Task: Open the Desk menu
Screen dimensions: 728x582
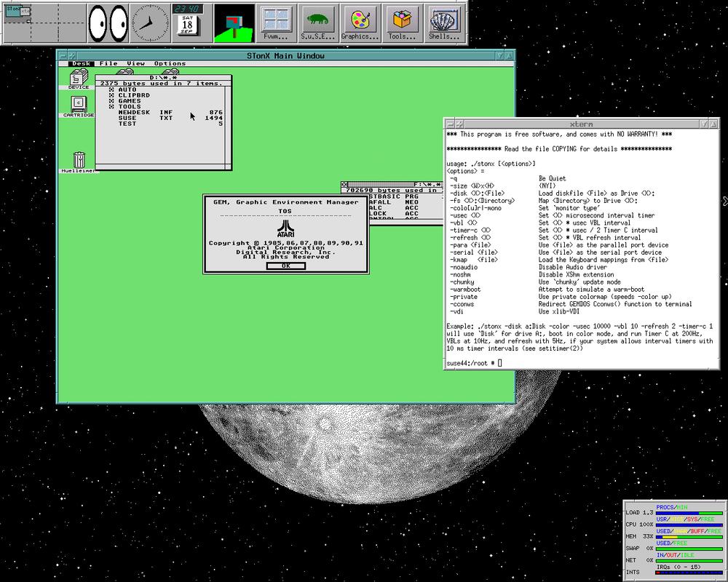Action: click(82, 63)
